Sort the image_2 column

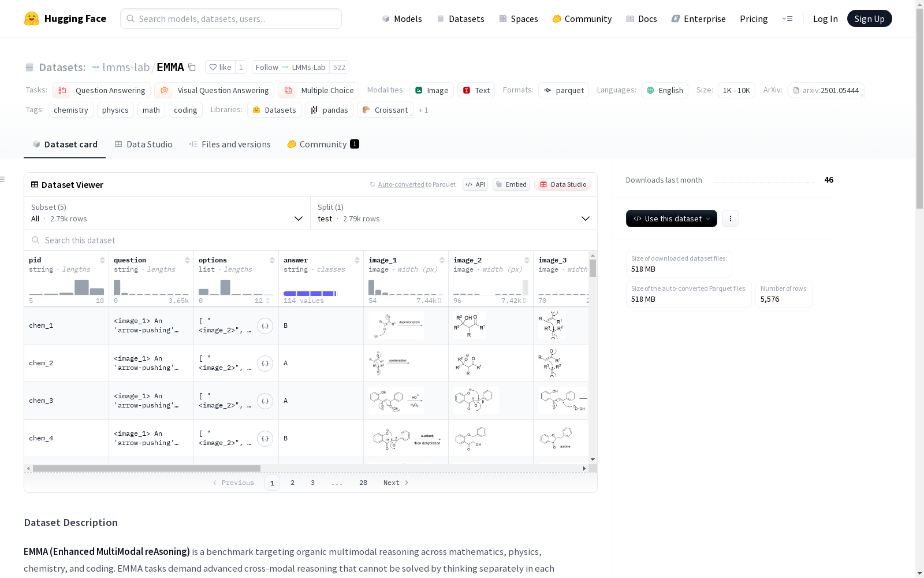click(527, 260)
